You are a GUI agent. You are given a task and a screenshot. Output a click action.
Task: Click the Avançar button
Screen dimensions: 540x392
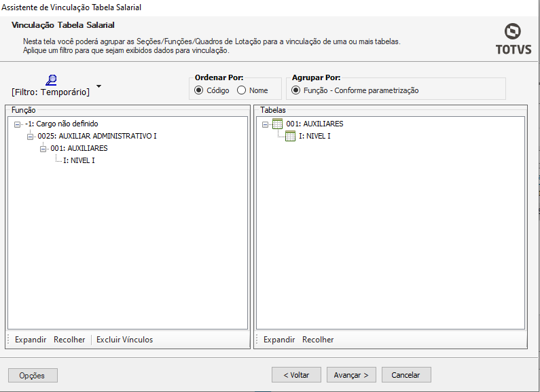tap(351, 375)
